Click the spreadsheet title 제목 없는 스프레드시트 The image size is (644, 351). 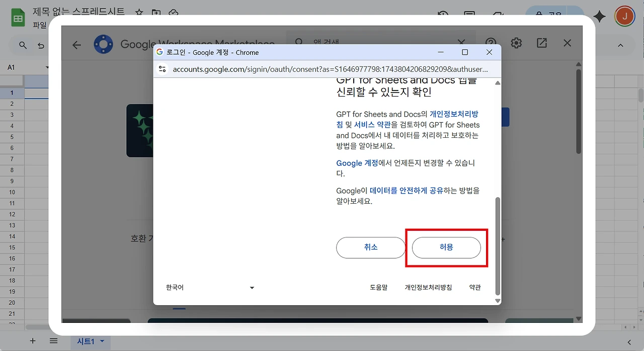click(78, 12)
